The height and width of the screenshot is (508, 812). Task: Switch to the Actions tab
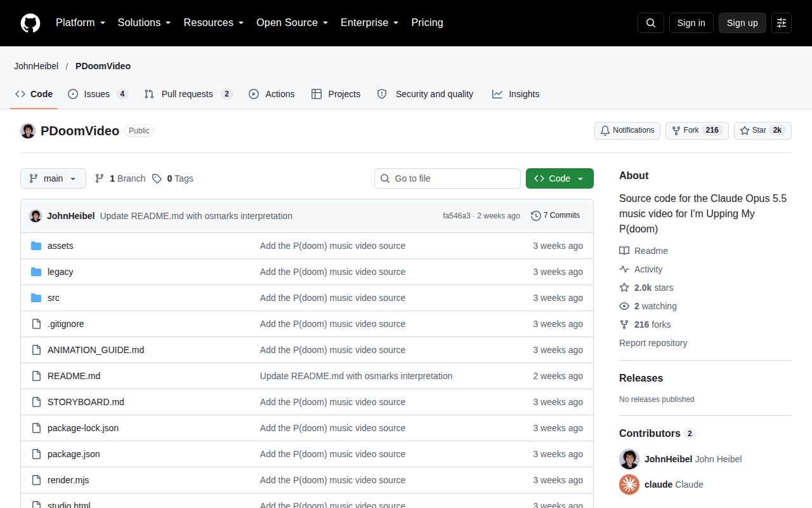coord(272,94)
